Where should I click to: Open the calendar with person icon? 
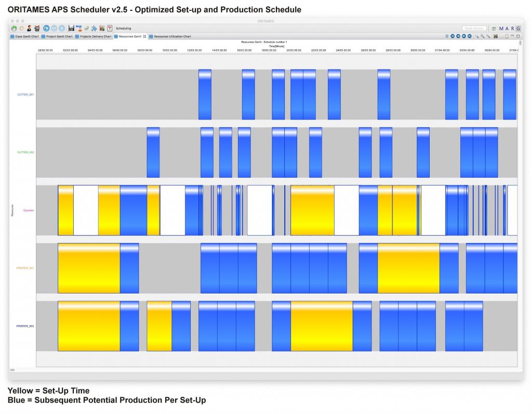tap(79, 29)
